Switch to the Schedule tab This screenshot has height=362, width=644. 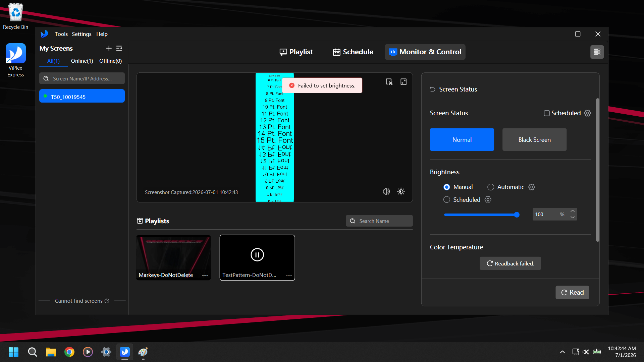[x=353, y=52]
